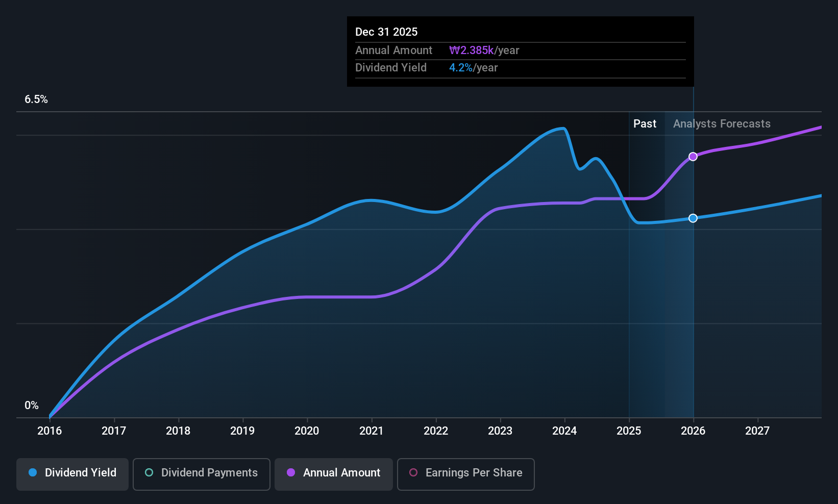
Task: Click the 2024 x-axis label
Action: (x=564, y=431)
